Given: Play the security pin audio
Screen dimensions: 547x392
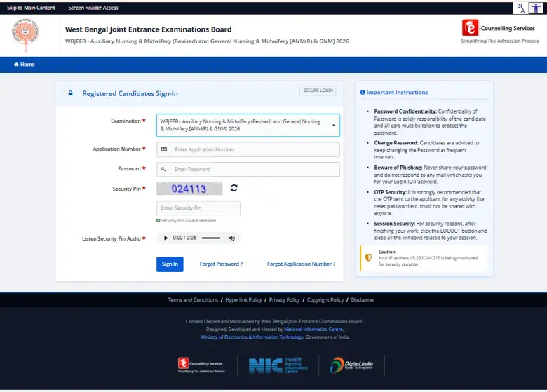Looking at the screenshot, I should click(x=166, y=238).
